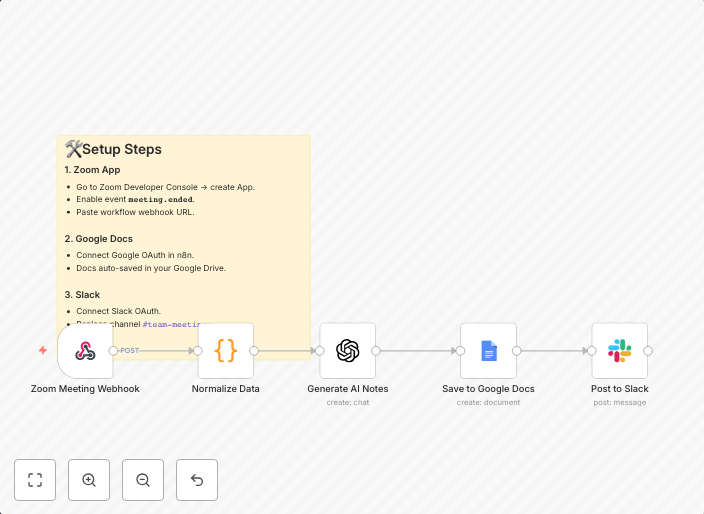Click the '1. Zoom App' heading
The width and height of the screenshot is (704, 514).
[x=92, y=170]
